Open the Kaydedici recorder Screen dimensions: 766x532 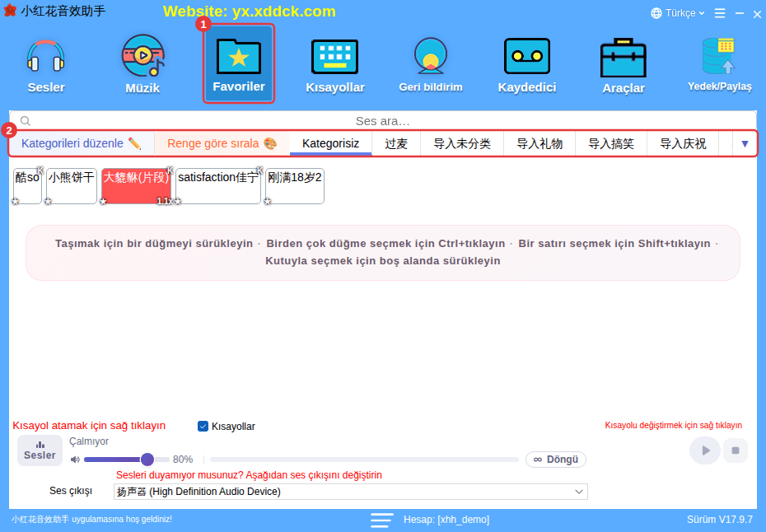click(x=527, y=66)
